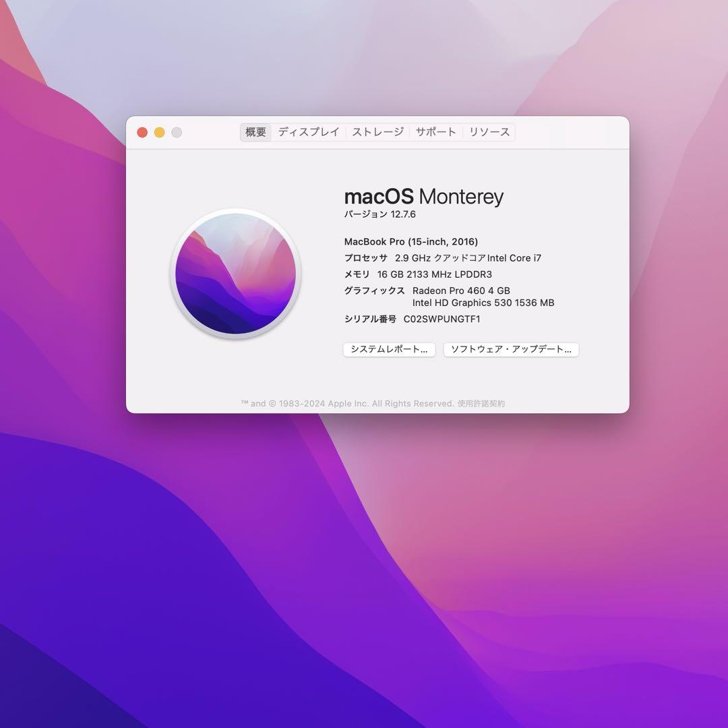Click the プロセッサ label
This screenshot has height=728, width=728.
(x=366, y=258)
